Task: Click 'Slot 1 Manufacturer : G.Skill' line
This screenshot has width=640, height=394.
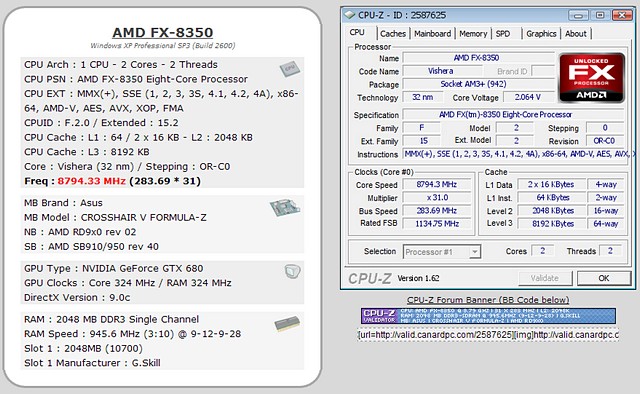Action: click(92, 363)
